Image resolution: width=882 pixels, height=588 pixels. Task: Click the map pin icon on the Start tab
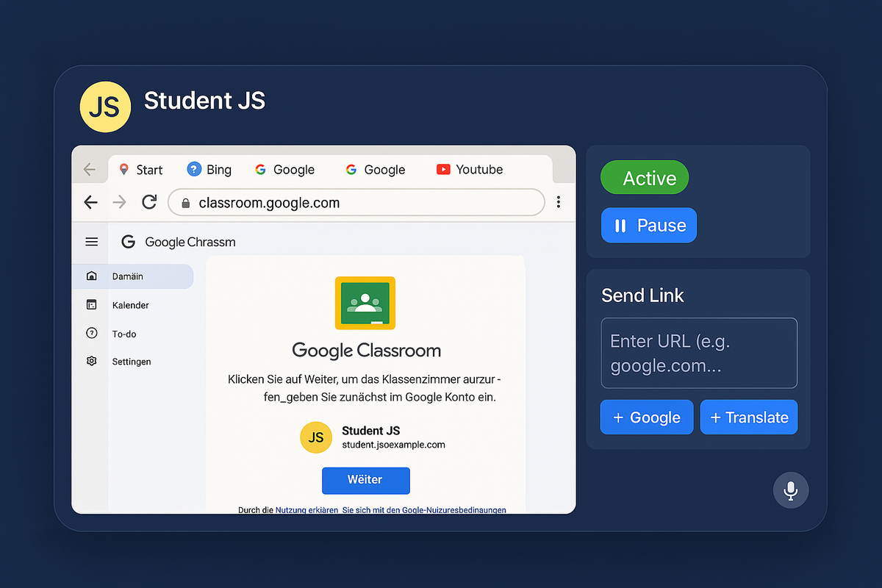(x=123, y=170)
